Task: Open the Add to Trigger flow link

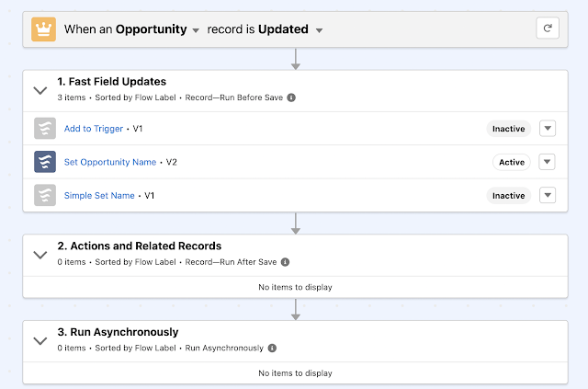Action: [x=91, y=129]
